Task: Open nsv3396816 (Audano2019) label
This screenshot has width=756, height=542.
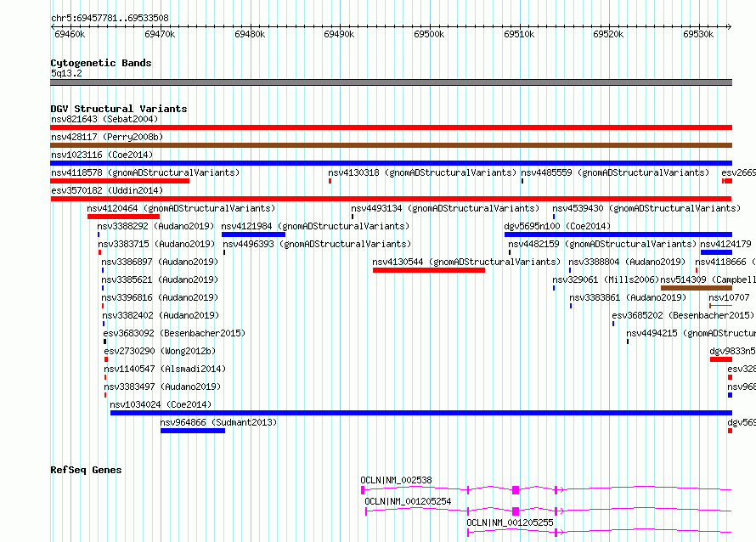Action: point(160,297)
